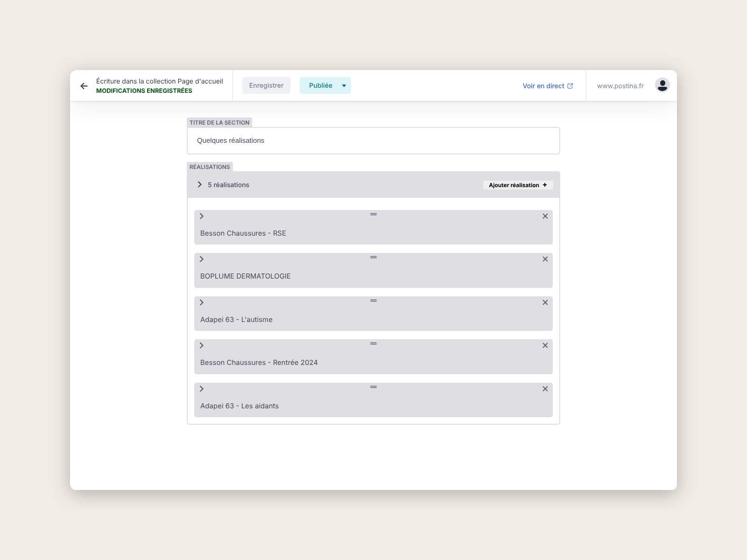
Task: Click the BOPLUME DERMATOLOGIE label
Action: pyautogui.click(x=246, y=276)
